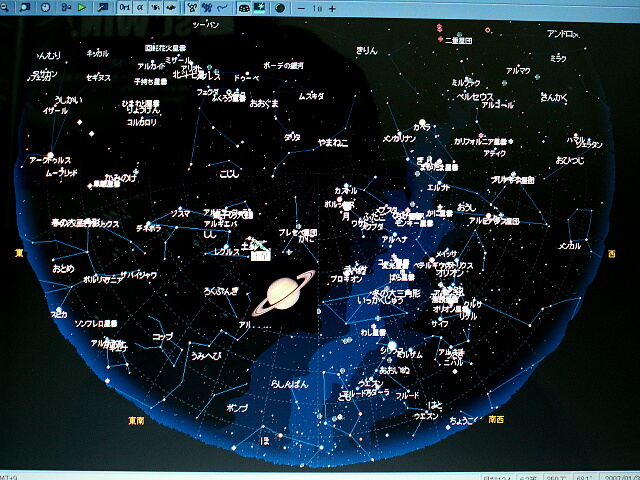Viewport: 640px width, 480px height.
Task: Select the プロキオン star label
Action: tap(346, 279)
